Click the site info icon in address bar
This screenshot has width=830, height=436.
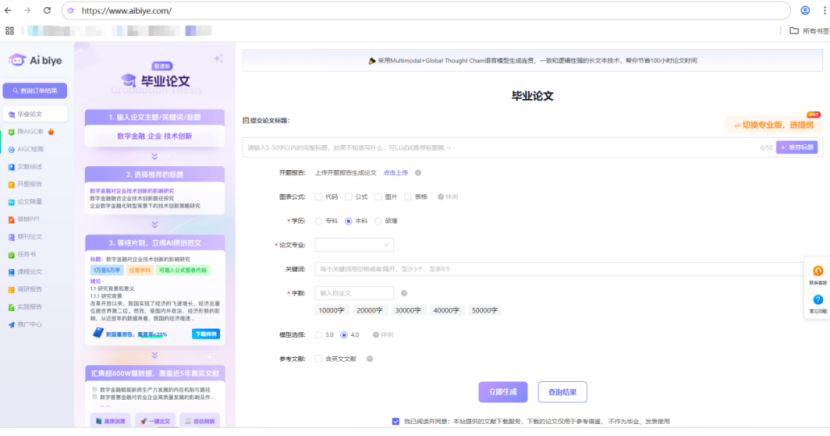click(x=71, y=11)
